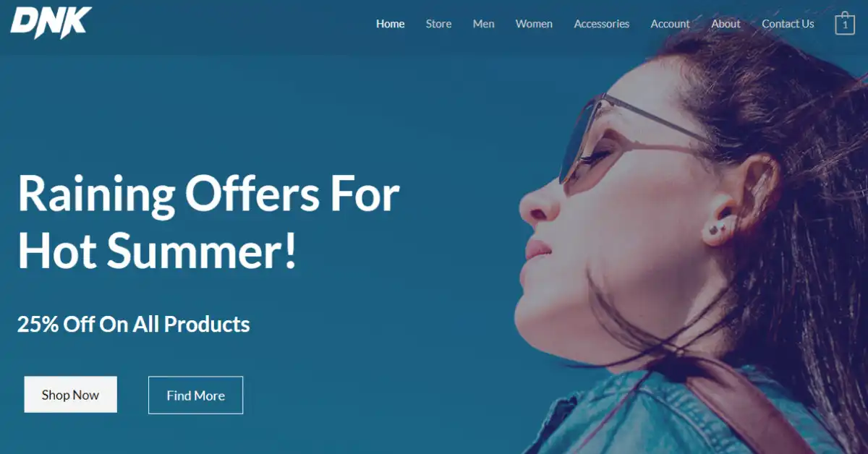Click the woman's lips in the hero photo
This screenshot has height=454, width=868.
tap(537, 251)
